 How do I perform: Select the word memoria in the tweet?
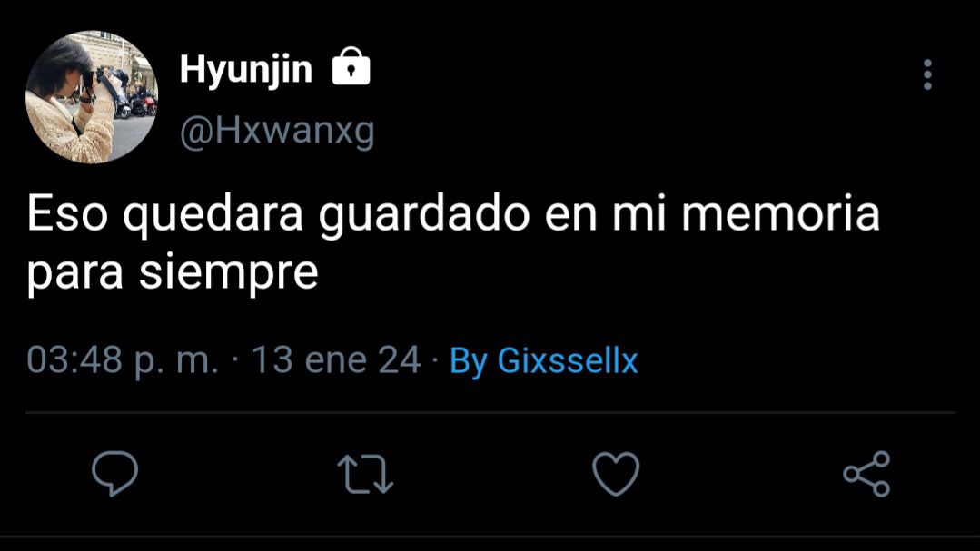780,213
